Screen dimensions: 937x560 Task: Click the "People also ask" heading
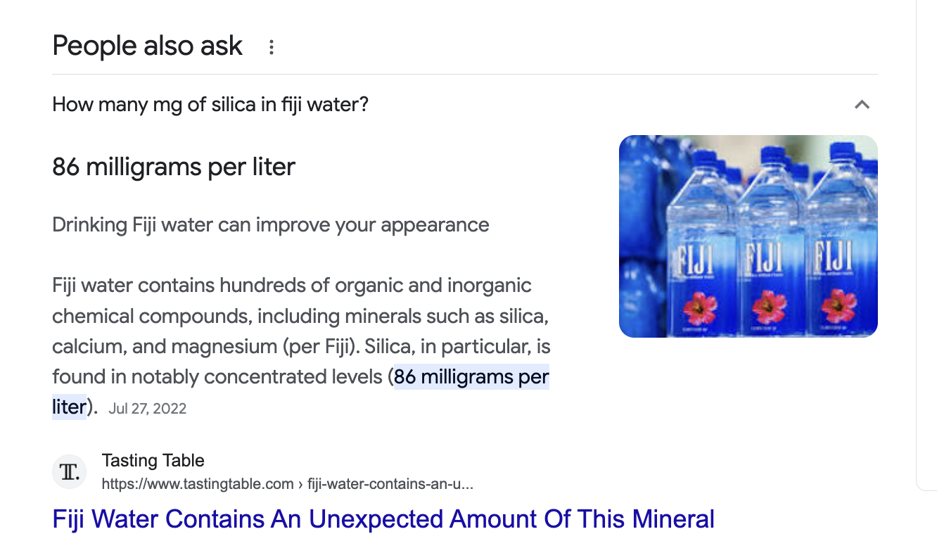(x=148, y=46)
